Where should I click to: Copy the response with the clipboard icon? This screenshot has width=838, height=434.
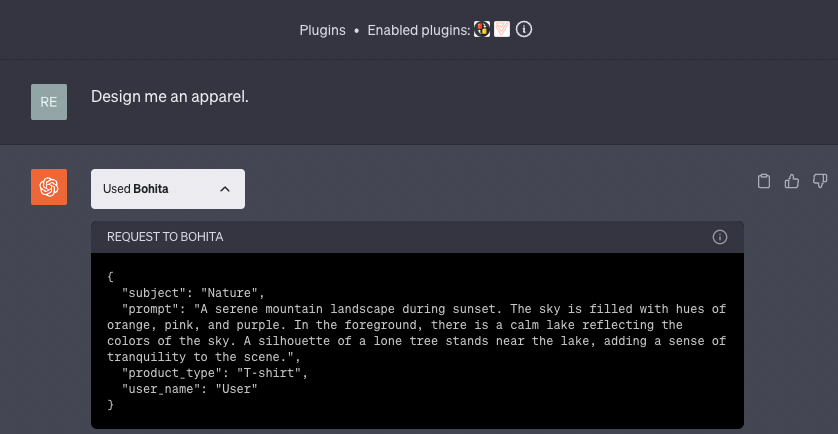[x=764, y=181]
